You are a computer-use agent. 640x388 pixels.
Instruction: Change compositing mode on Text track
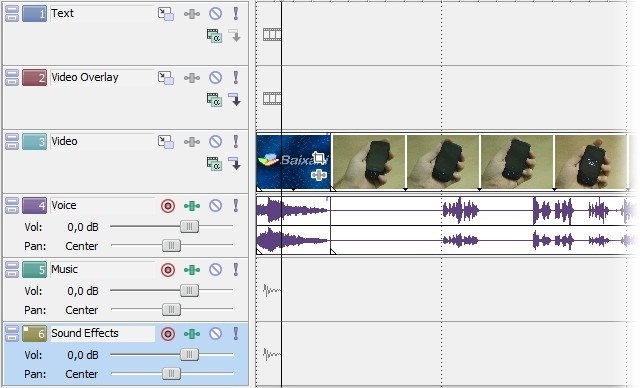pos(214,36)
